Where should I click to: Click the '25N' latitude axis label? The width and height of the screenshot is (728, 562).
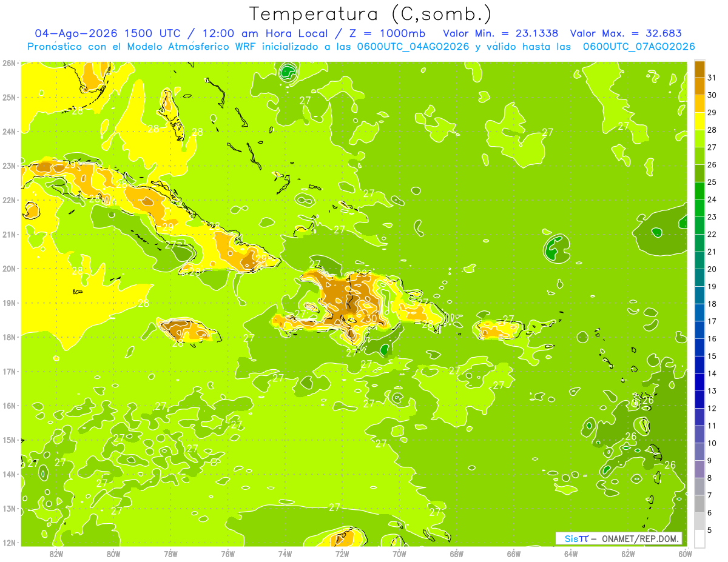coord(8,97)
